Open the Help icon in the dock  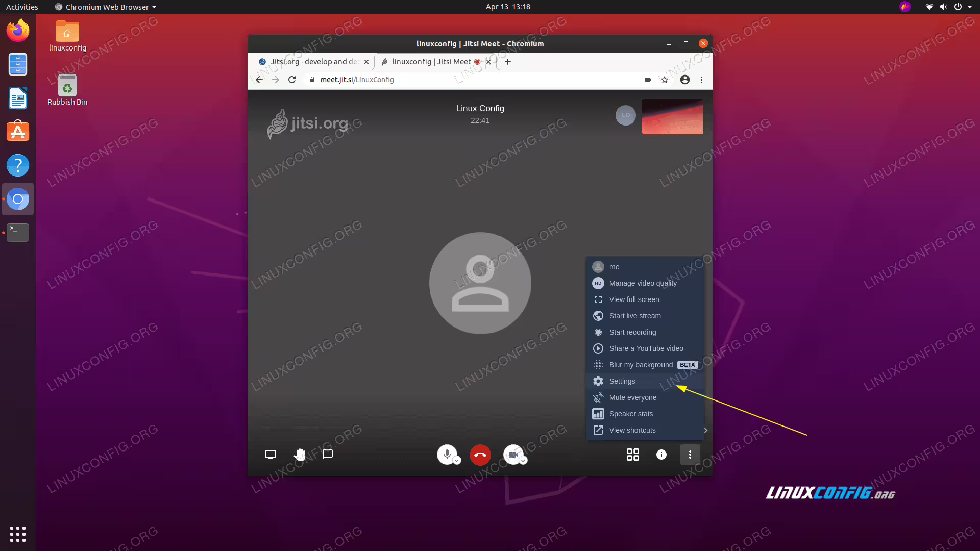click(x=18, y=165)
